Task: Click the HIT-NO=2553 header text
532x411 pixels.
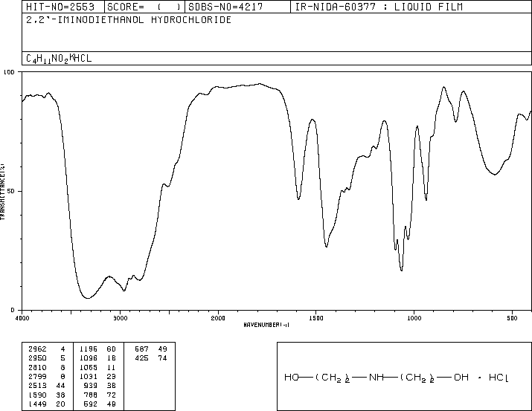Action: click(x=60, y=7)
